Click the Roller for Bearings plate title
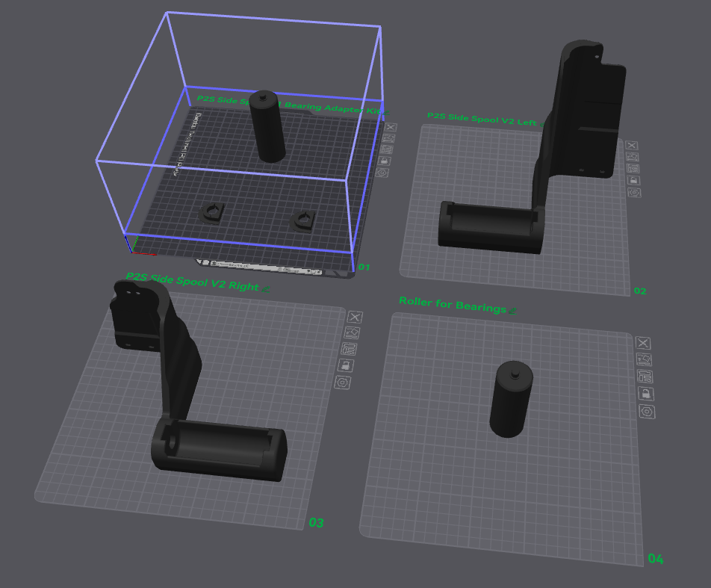 [453, 305]
